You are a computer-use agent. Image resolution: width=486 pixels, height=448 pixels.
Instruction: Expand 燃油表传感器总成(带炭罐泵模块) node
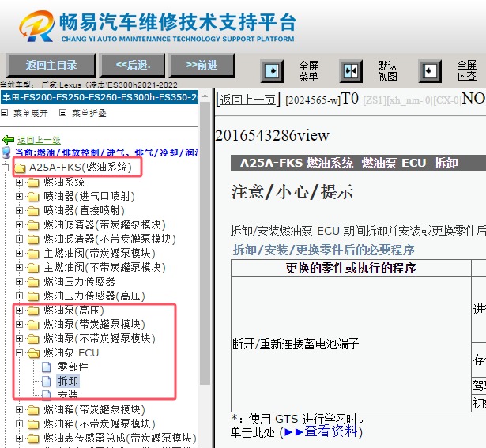tap(19, 438)
